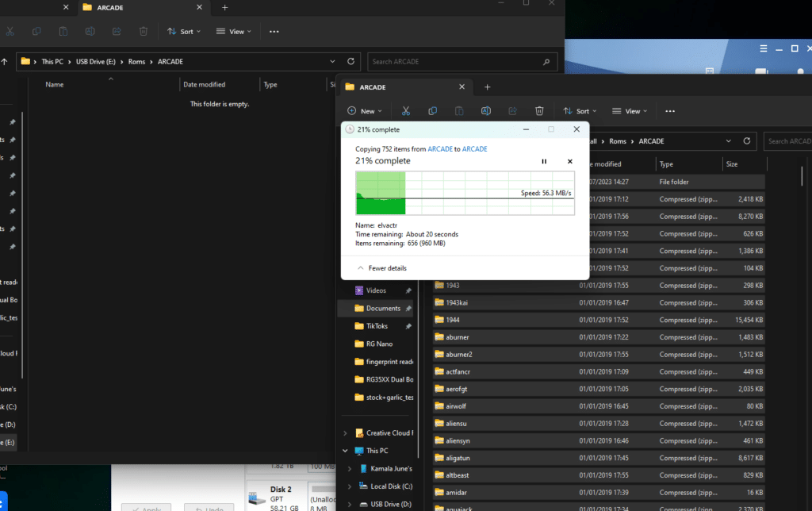The width and height of the screenshot is (812, 511).
Task: Open the View dropdown menu
Action: click(x=629, y=110)
